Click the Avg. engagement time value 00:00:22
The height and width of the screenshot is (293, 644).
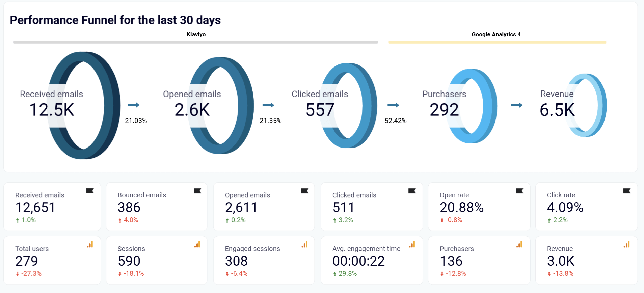coord(358,261)
